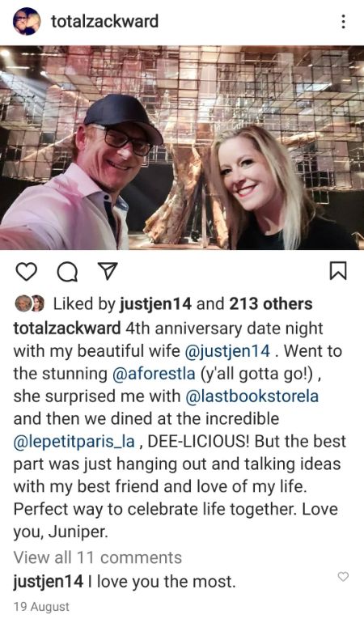Open @justjen14 mention in caption

click(227, 351)
